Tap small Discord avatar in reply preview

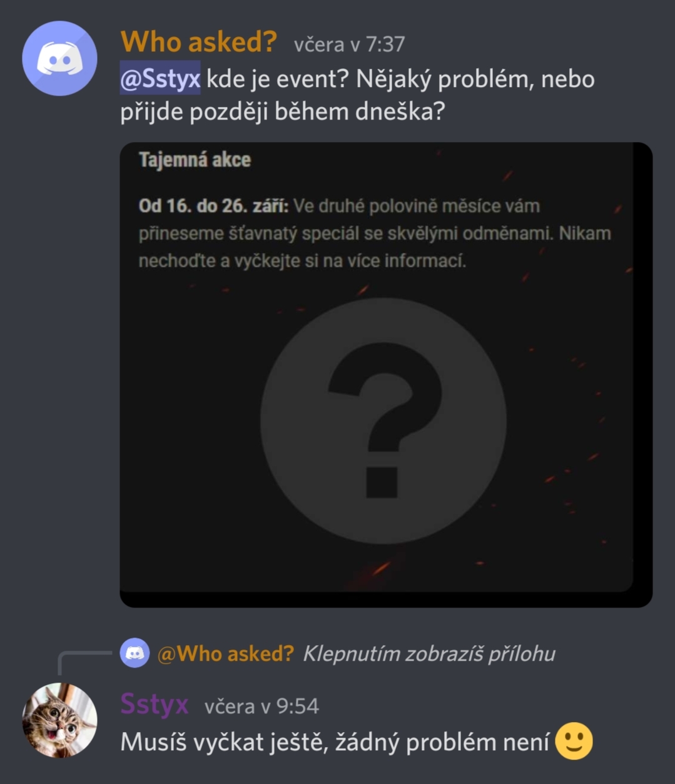pyautogui.click(x=134, y=653)
